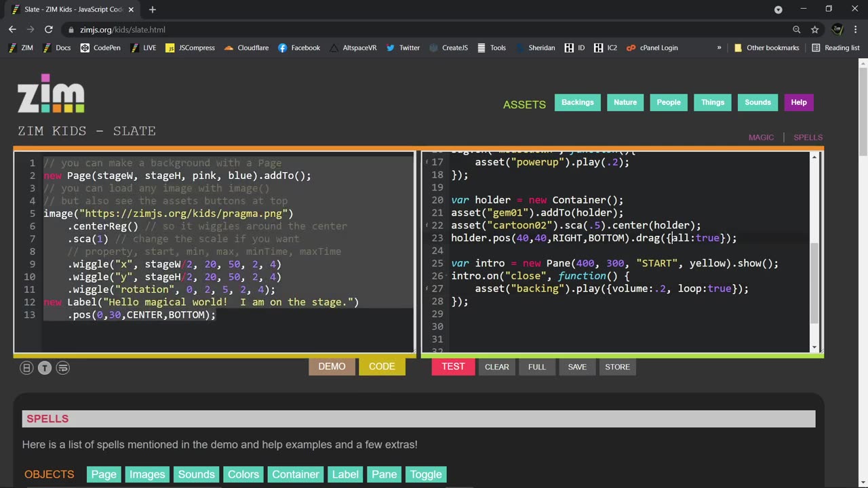Open the CodePen bookmark
Viewport: 868px width, 488px height.
[x=100, y=48]
